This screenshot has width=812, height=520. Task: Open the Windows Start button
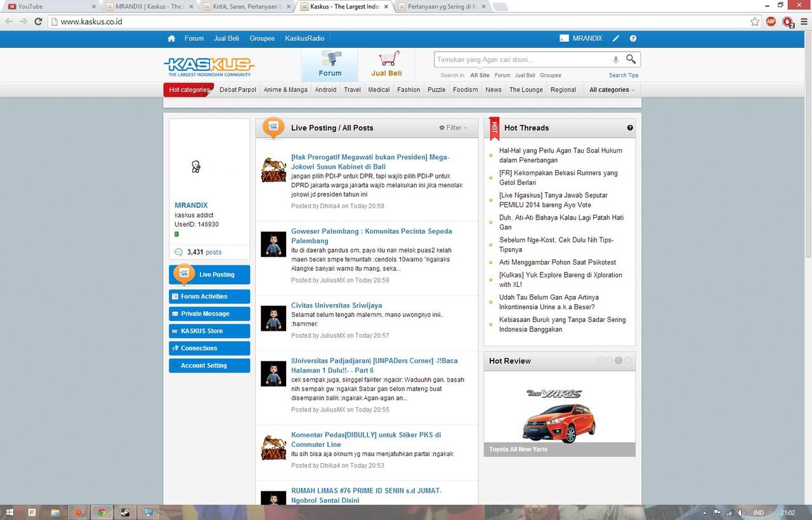pyautogui.click(x=9, y=512)
